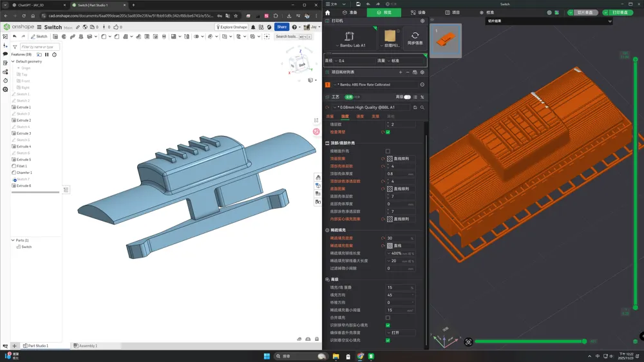Toggle the merge infill checkbox
This screenshot has width=644, height=362.
point(388,318)
